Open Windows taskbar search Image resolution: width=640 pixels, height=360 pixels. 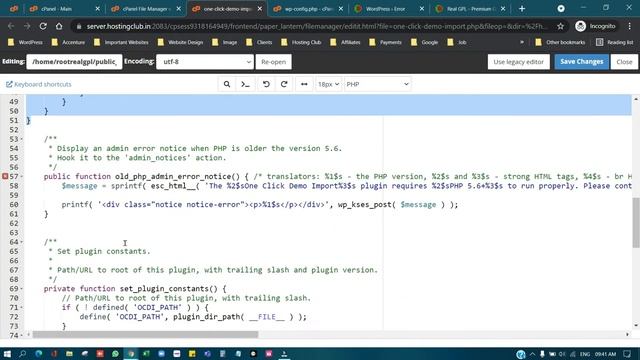[x=23, y=353]
